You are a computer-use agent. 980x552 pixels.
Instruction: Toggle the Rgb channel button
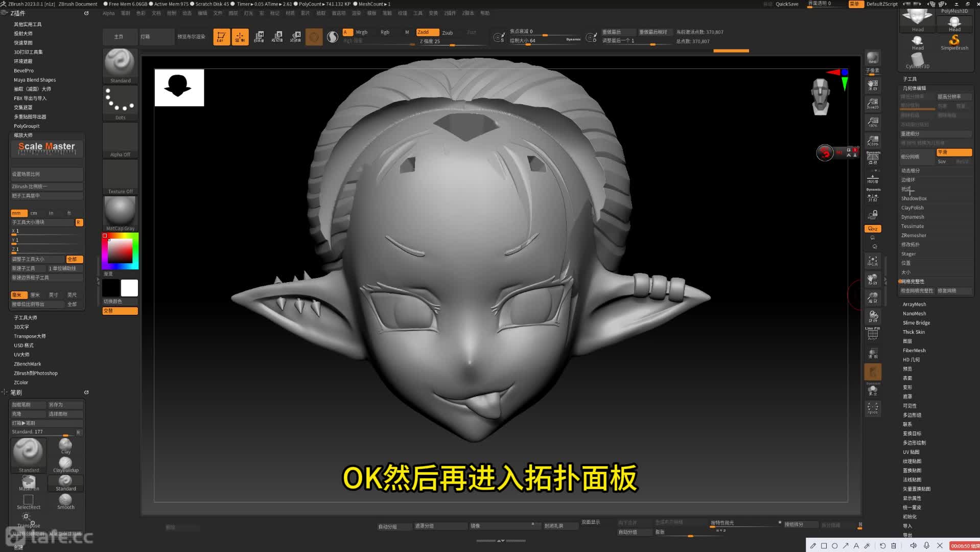click(x=385, y=32)
